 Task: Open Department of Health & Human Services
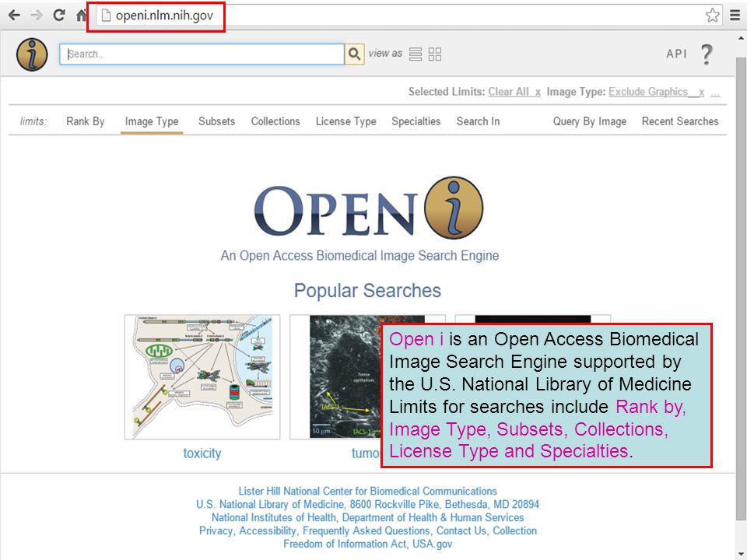(433, 518)
